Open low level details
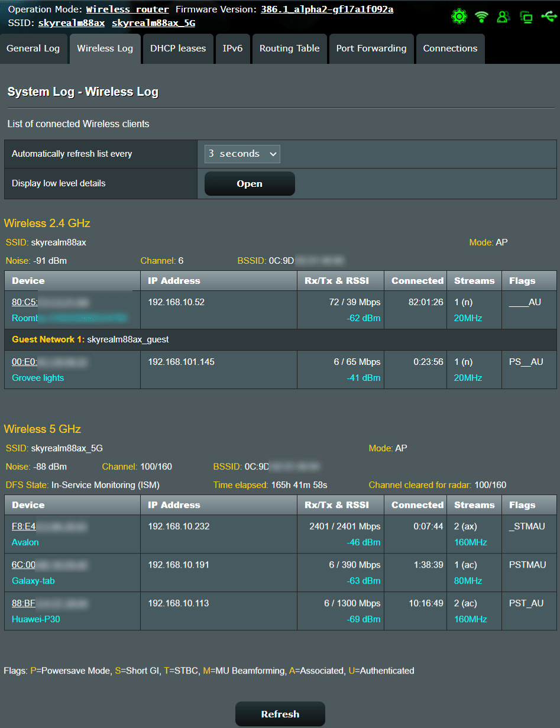The width and height of the screenshot is (560, 728). point(249,183)
